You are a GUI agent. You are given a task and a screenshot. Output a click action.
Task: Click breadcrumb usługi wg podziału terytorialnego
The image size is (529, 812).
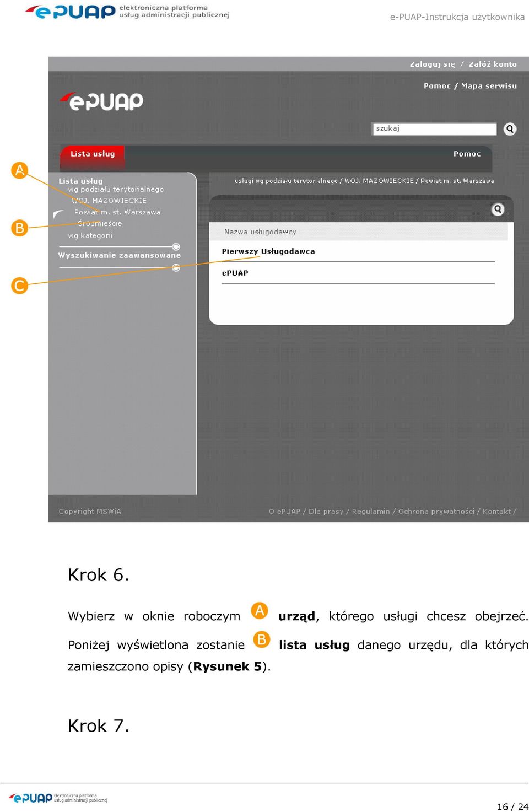(x=286, y=181)
